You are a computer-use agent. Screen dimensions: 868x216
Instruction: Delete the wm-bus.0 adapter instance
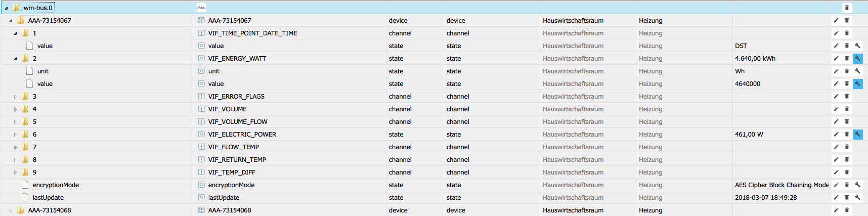pos(847,8)
